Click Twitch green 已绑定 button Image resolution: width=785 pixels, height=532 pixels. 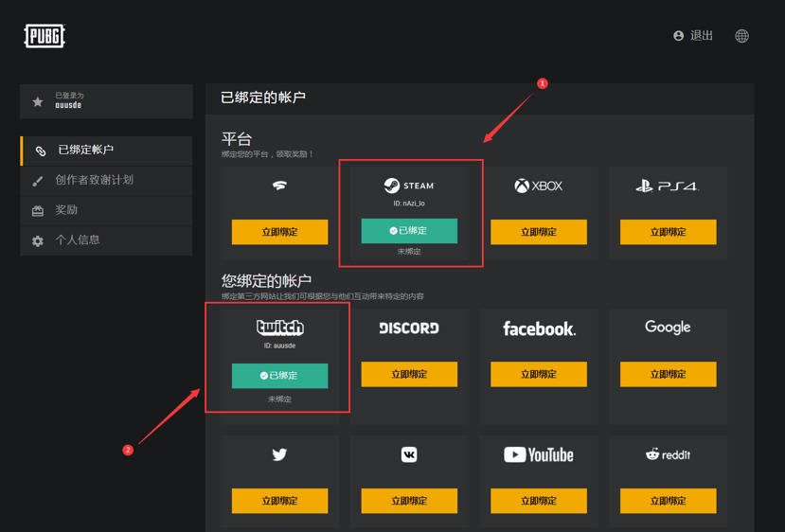(280, 376)
